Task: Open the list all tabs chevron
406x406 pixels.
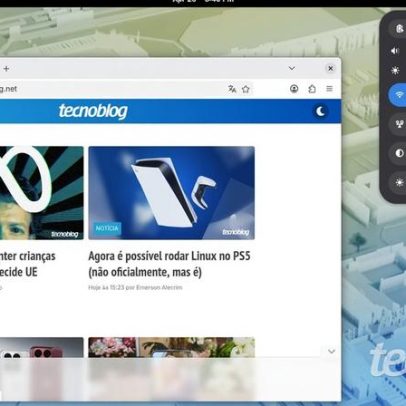Action: click(292, 68)
